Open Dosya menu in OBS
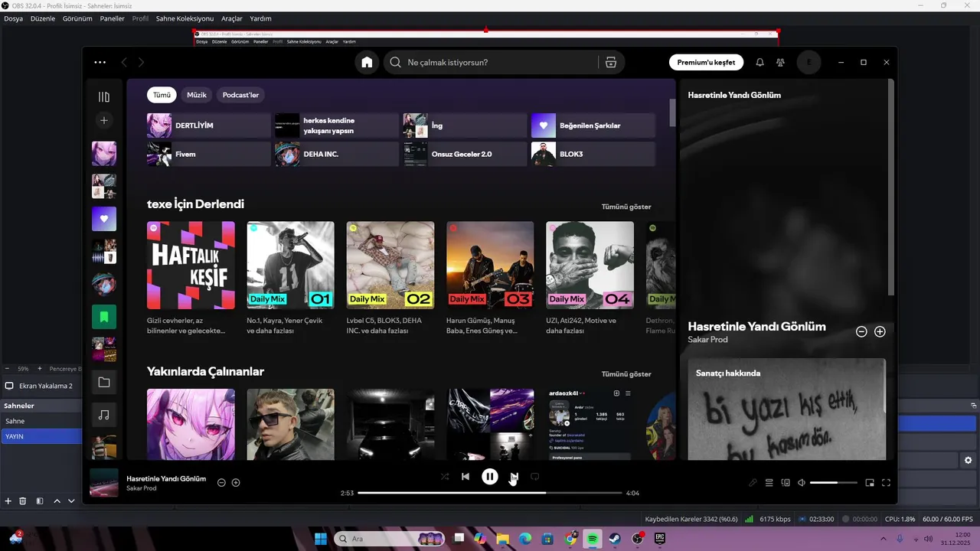 click(14, 18)
